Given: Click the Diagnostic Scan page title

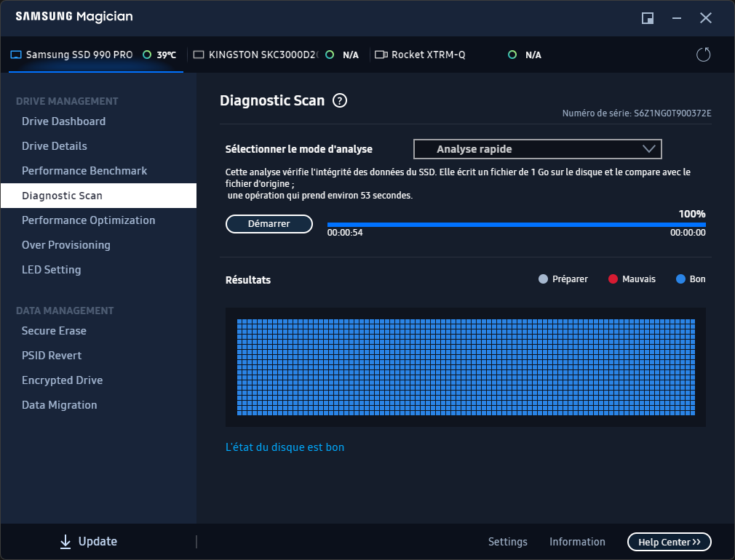Looking at the screenshot, I should pos(272,101).
